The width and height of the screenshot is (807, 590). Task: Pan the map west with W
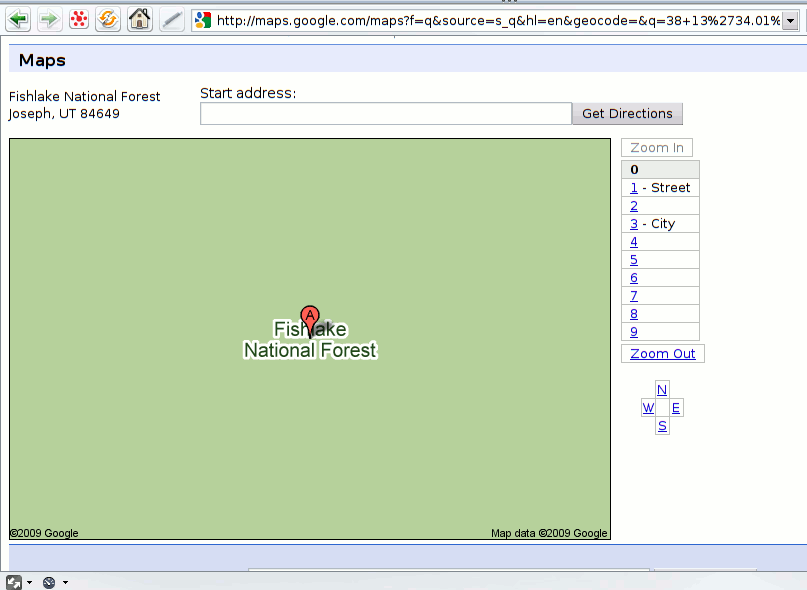(648, 408)
